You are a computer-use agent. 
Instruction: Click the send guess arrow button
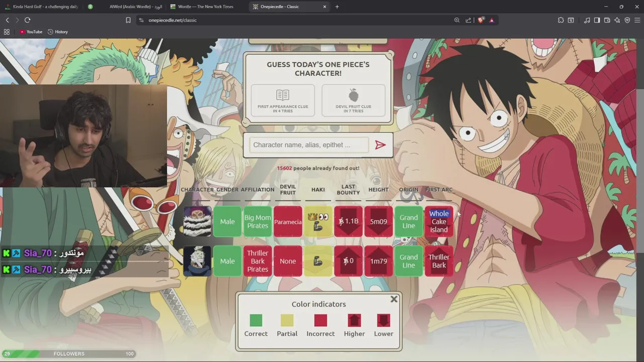click(x=380, y=145)
